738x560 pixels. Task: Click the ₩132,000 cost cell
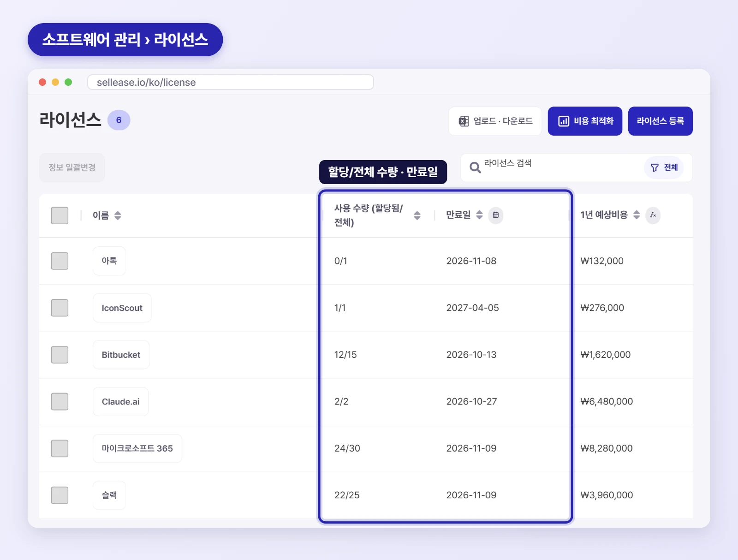602,261
